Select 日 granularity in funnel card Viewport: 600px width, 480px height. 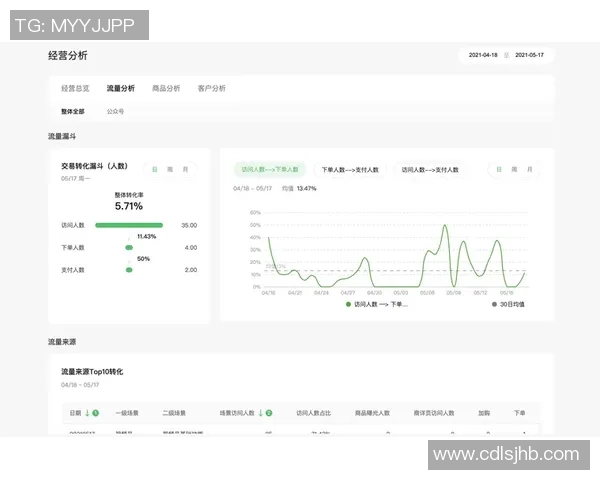click(155, 169)
